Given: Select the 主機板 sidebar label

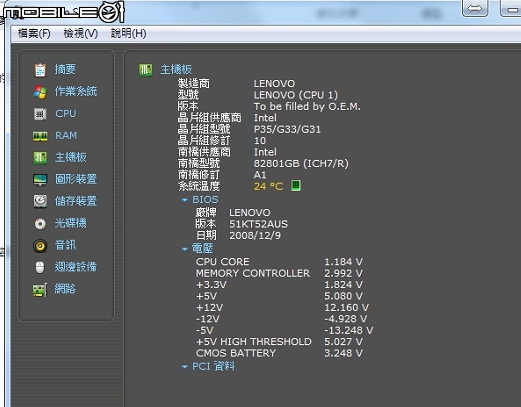Looking at the screenshot, I should tap(71, 157).
